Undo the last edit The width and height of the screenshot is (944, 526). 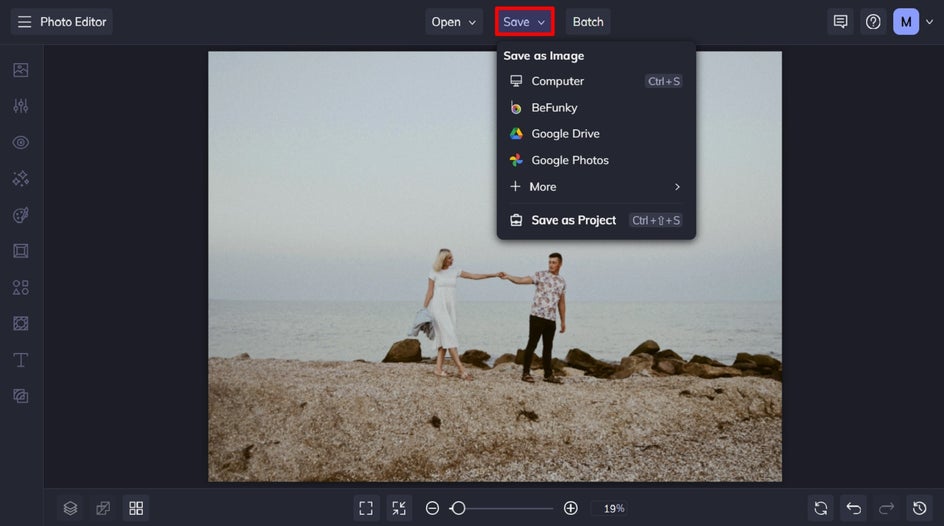(x=854, y=509)
